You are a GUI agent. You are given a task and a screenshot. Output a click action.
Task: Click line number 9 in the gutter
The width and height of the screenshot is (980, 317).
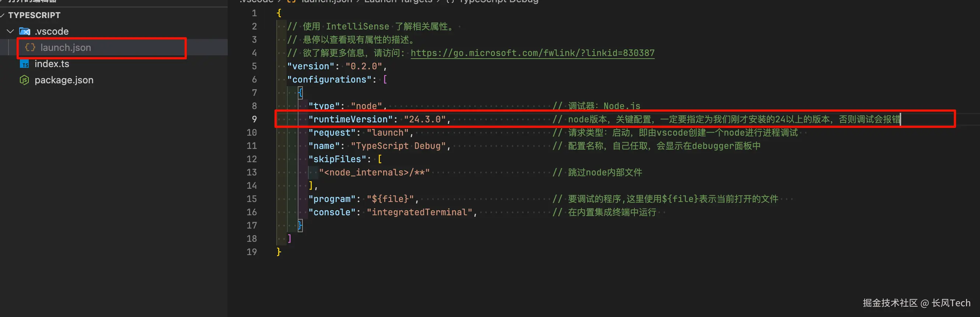254,119
